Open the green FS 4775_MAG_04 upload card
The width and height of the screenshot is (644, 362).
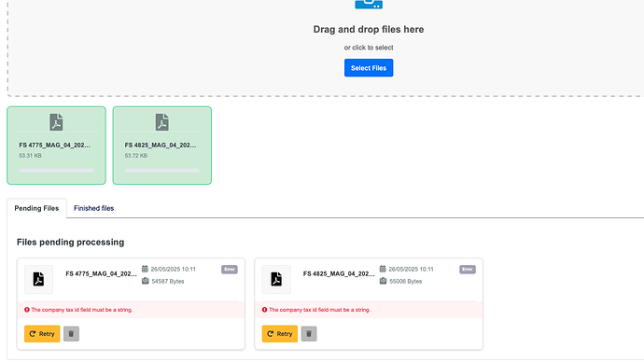coord(56,146)
